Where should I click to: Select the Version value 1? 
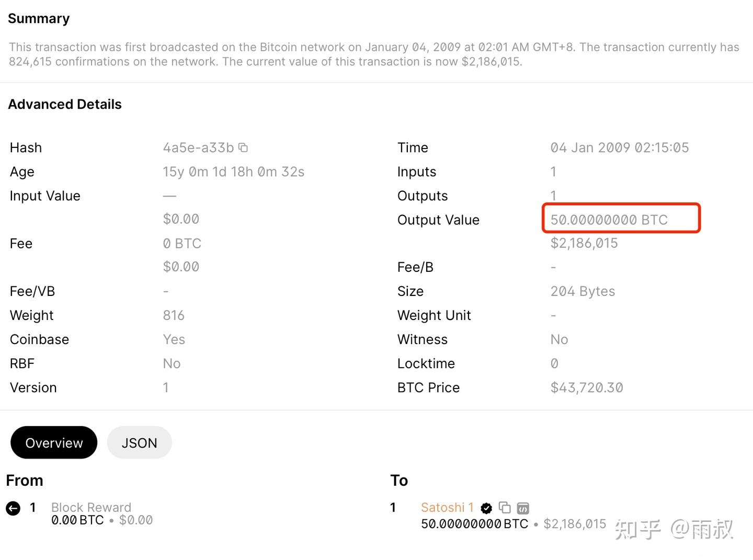[x=166, y=387]
